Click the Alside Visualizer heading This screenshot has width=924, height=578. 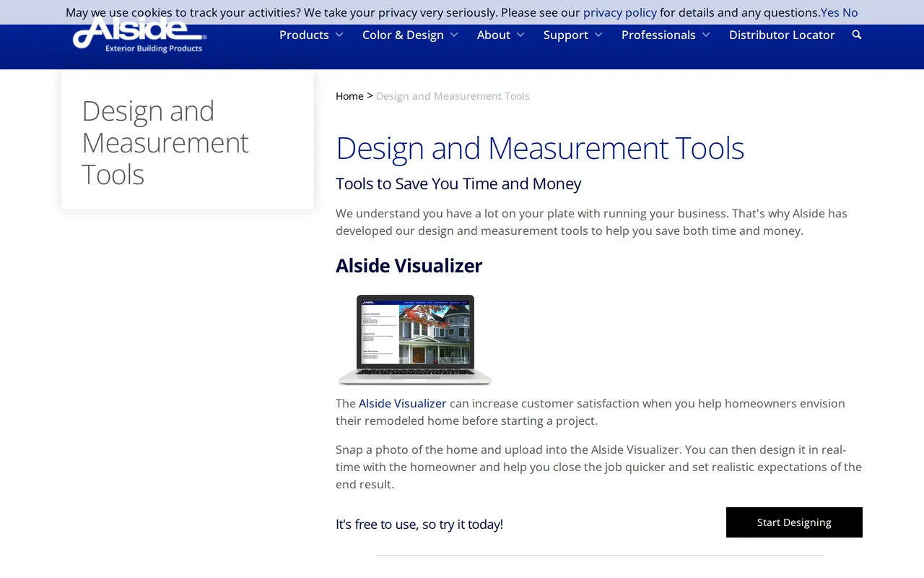tap(409, 265)
